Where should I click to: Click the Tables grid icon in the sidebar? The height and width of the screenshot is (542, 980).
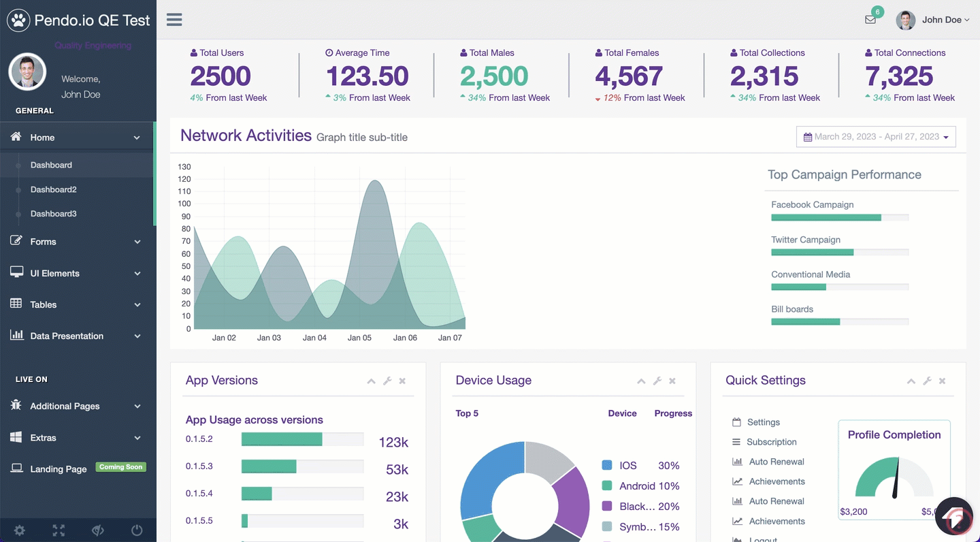click(16, 304)
